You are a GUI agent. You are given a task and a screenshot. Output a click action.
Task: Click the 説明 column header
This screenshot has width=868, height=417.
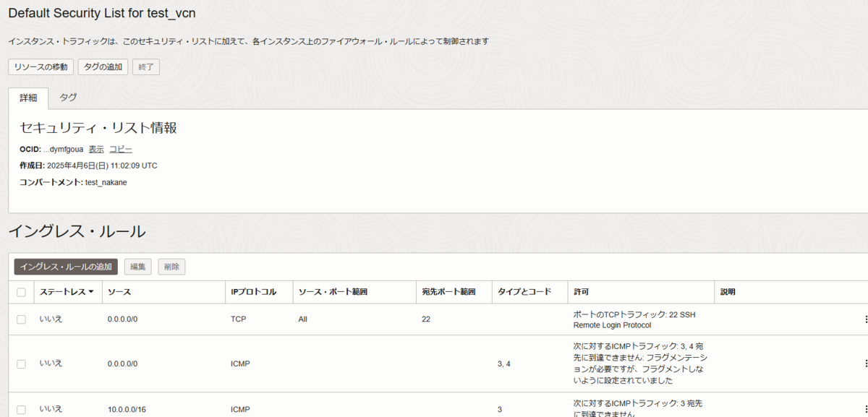pos(728,292)
